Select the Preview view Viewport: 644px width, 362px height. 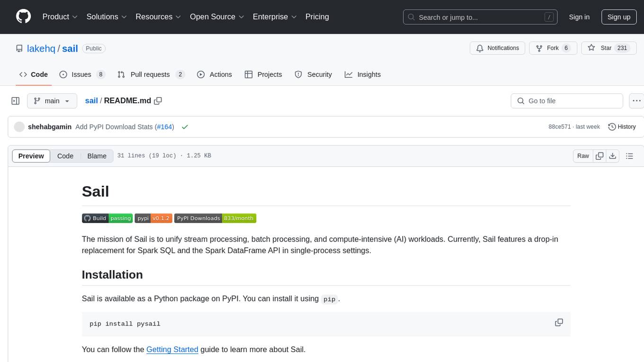31,156
